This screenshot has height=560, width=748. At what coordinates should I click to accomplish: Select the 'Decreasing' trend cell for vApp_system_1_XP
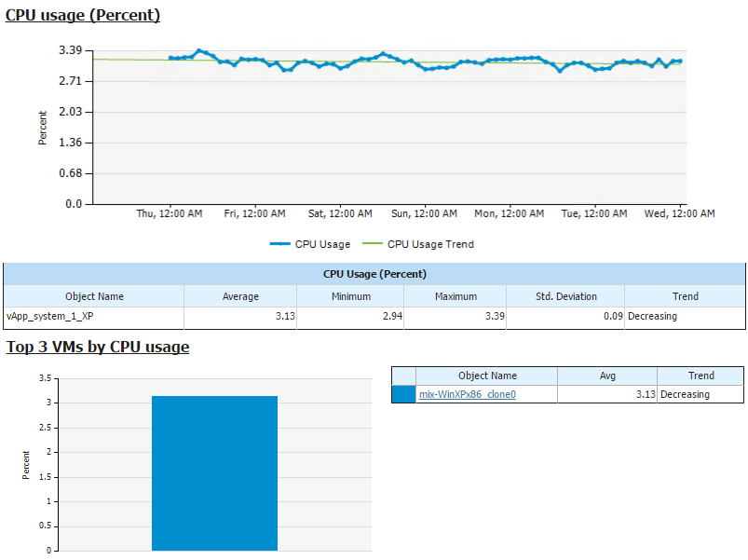click(685, 316)
